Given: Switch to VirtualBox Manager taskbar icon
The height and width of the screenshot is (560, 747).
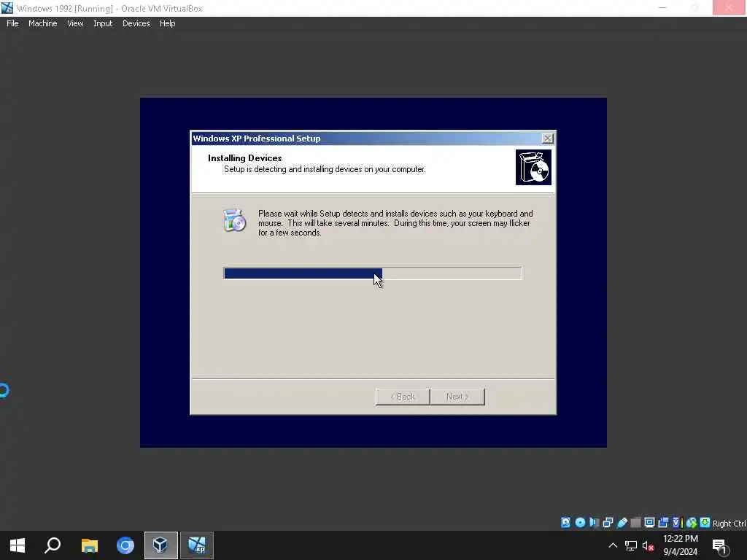Looking at the screenshot, I should coord(161,545).
